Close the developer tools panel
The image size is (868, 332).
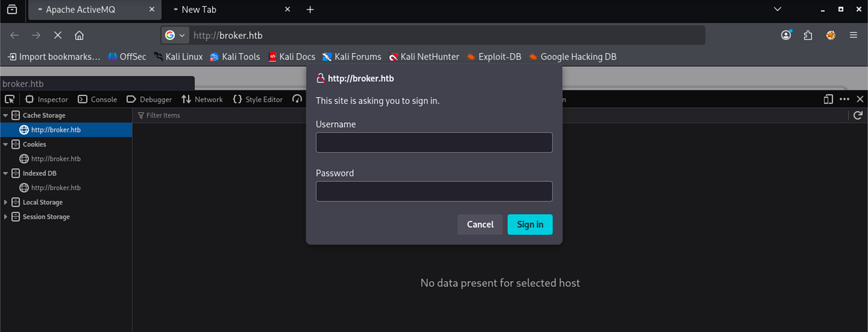860,99
